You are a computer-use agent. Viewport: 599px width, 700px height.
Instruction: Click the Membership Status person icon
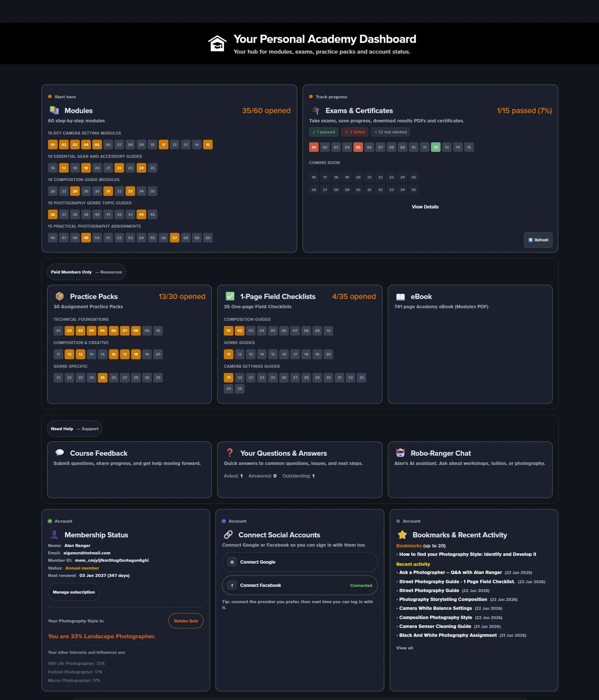tap(54, 534)
